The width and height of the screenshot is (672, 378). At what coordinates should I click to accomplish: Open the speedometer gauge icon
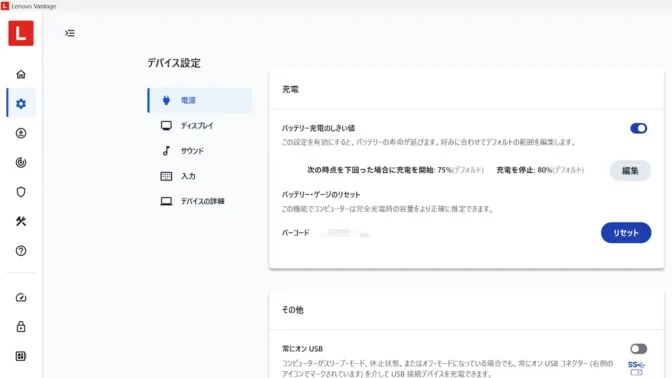[21, 297]
